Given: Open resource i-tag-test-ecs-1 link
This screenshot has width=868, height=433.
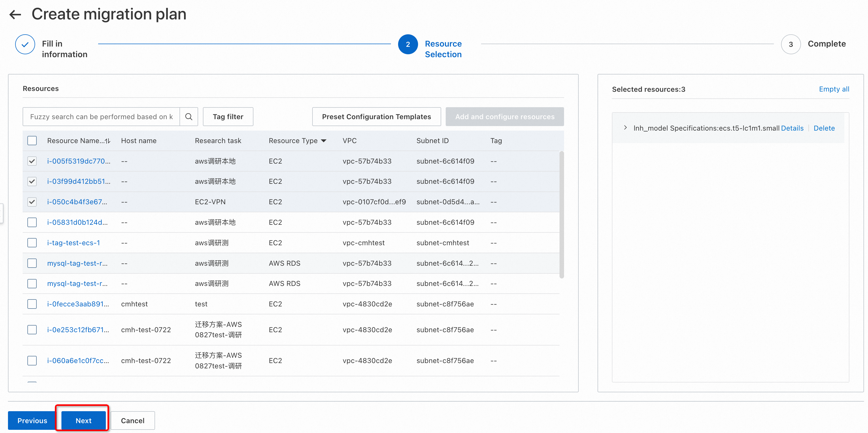Looking at the screenshot, I should pyautogui.click(x=73, y=243).
